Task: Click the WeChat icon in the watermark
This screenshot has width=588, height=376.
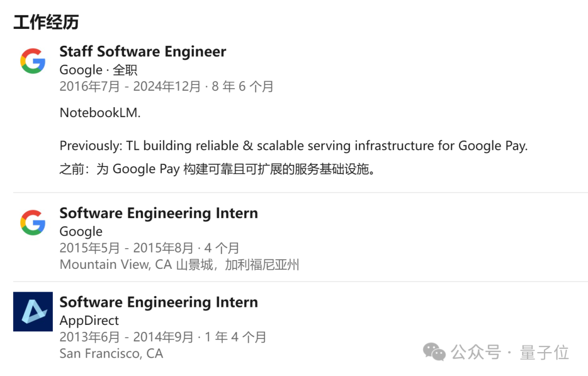Action: (x=434, y=352)
